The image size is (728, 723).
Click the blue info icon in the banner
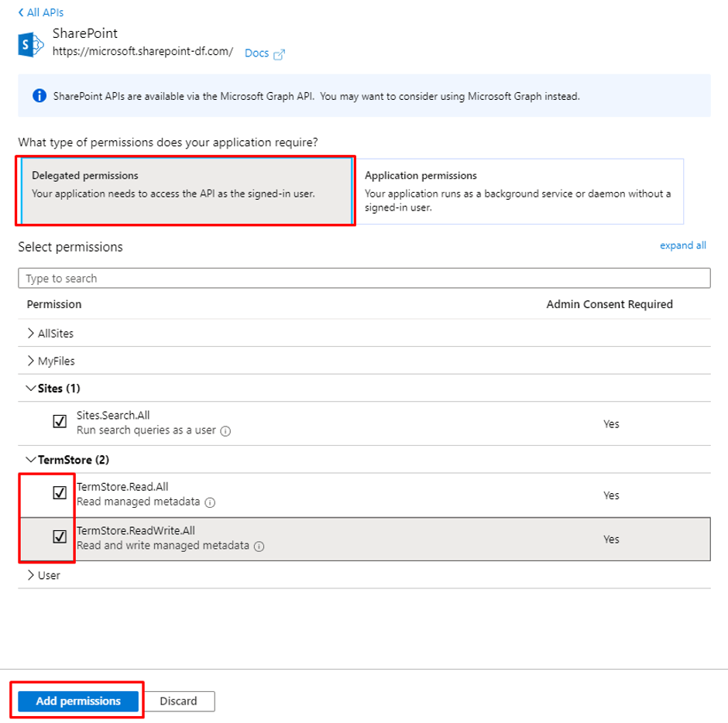click(37, 94)
